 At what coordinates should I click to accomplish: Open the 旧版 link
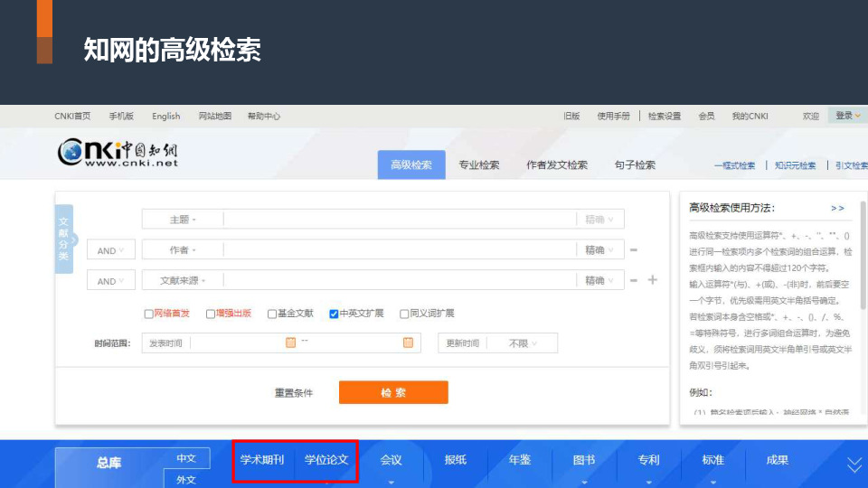571,117
